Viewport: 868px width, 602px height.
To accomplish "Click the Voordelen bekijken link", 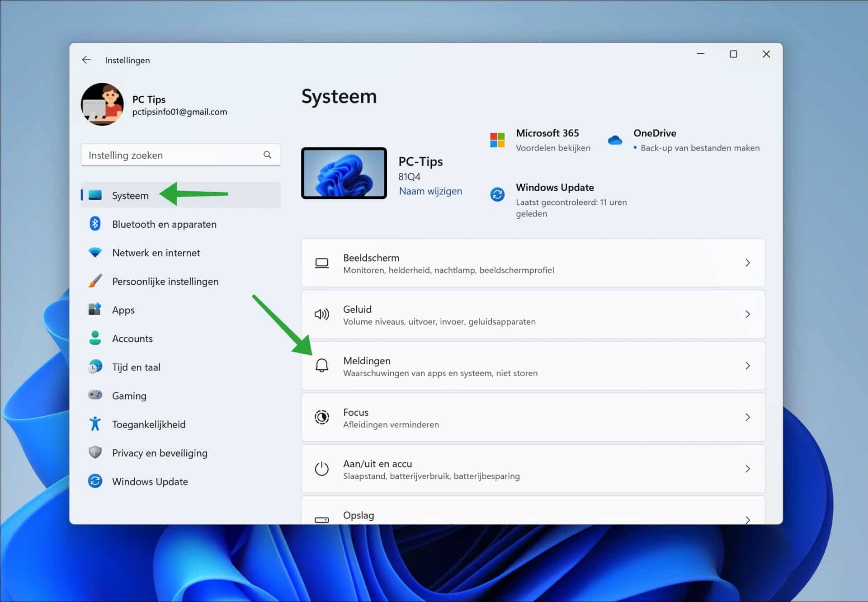I will coord(553,148).
